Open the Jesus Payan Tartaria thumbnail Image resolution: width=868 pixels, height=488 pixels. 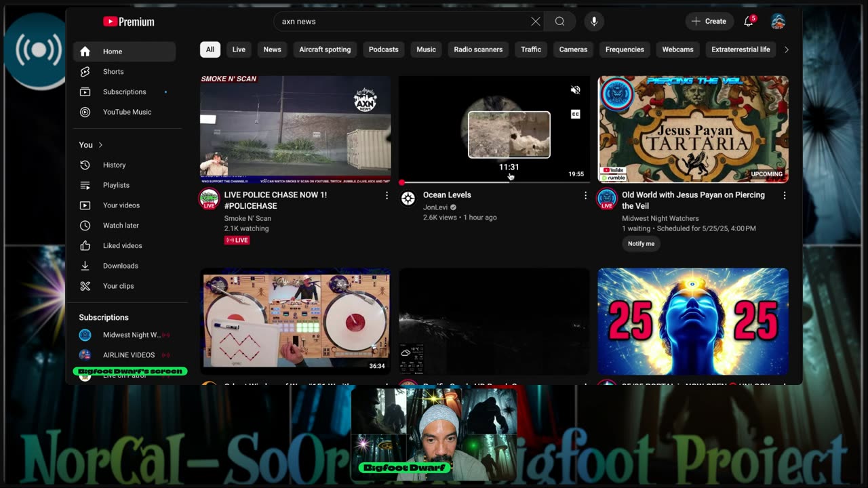pyautogui.click(x=693, y=129)
